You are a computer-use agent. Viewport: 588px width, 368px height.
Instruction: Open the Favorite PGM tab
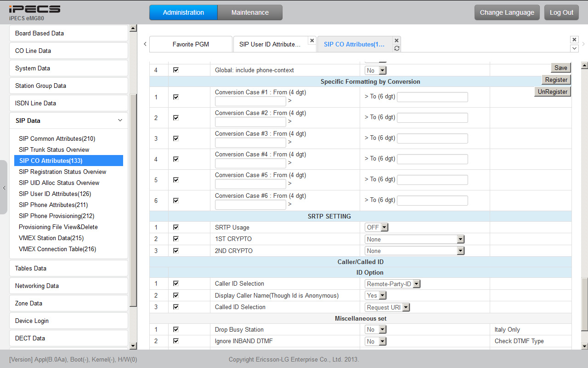tap(191, 44)
